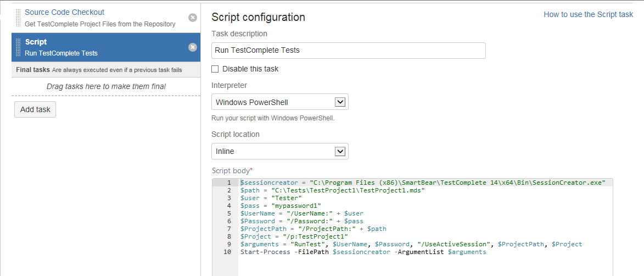Viewport: 644px width, 276px height.
Task: Click the final tasks drop area
Action: point(106,86)
